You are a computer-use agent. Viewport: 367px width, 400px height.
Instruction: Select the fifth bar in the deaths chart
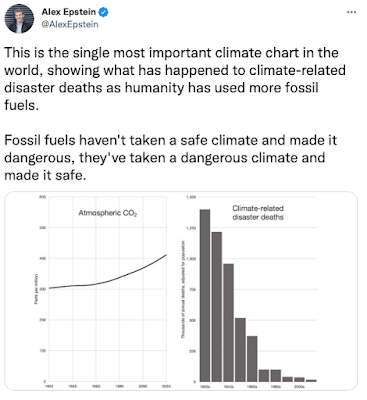tap(252, 359)
